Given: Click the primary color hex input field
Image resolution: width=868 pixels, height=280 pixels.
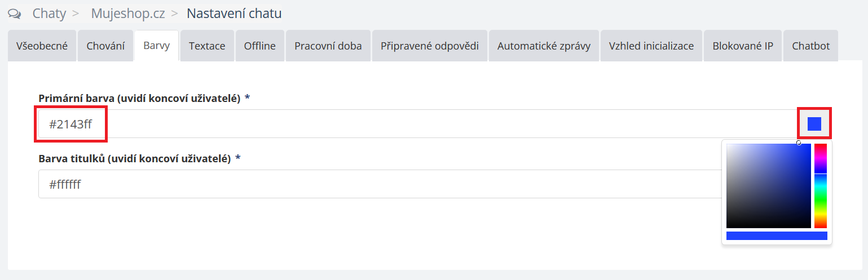Looking at the screenshot, I should pyautogui.click(x=338, y=124).
